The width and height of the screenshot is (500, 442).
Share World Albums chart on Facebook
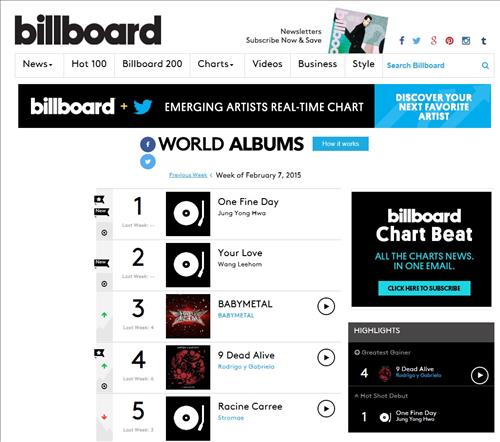click(148, 144)
